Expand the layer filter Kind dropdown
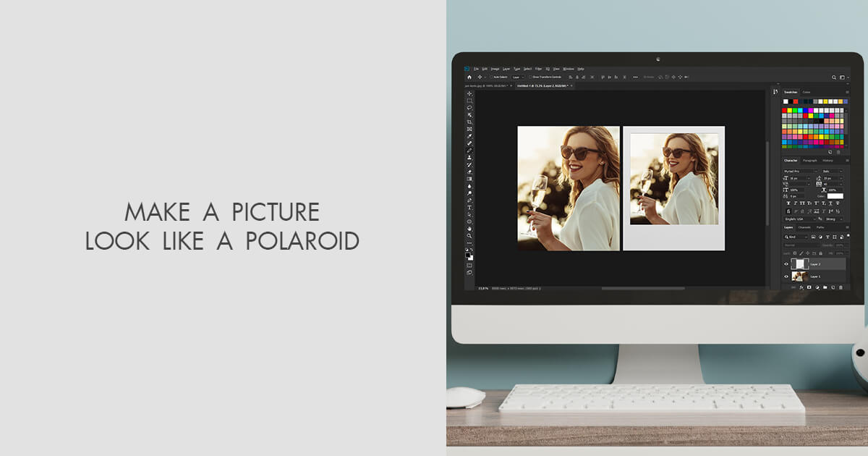This screenshot has width=868, height=456. (806, 237)
